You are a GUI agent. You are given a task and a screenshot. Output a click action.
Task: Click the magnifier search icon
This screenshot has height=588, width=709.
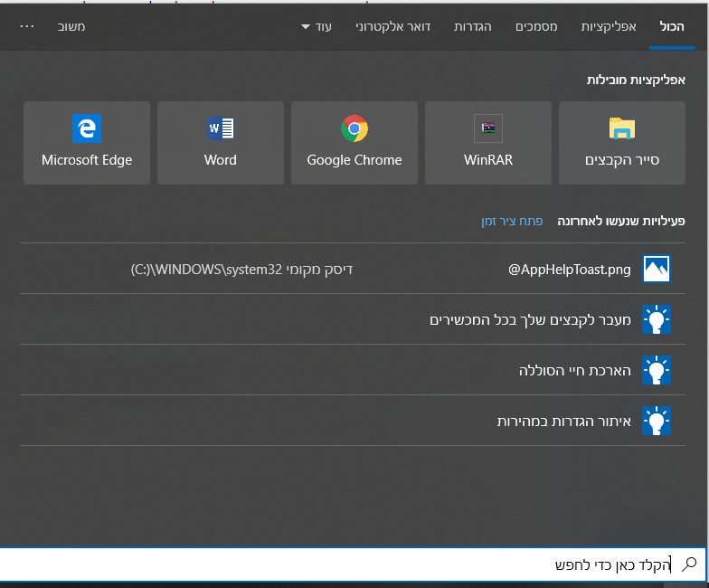[x=689, y=564]
